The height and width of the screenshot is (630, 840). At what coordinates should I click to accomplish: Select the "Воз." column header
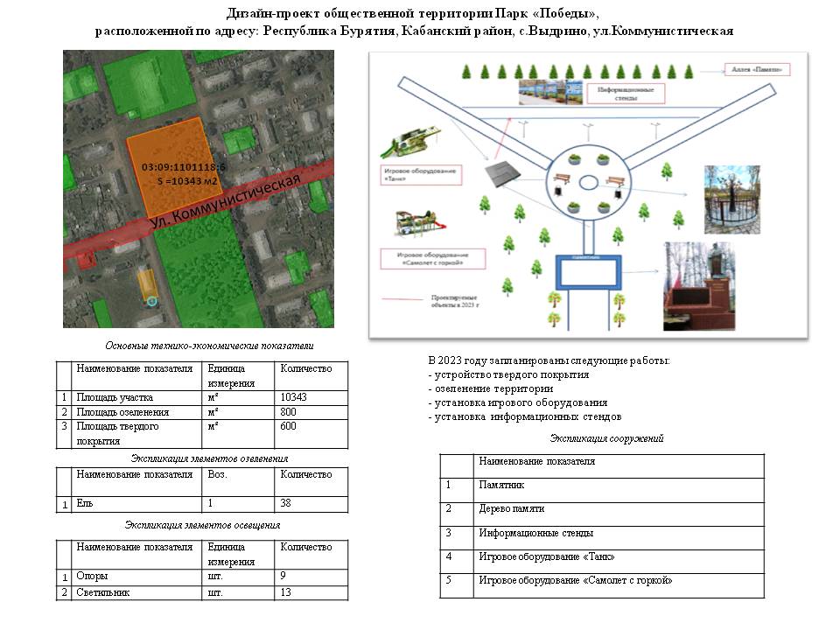click(218, 474)
